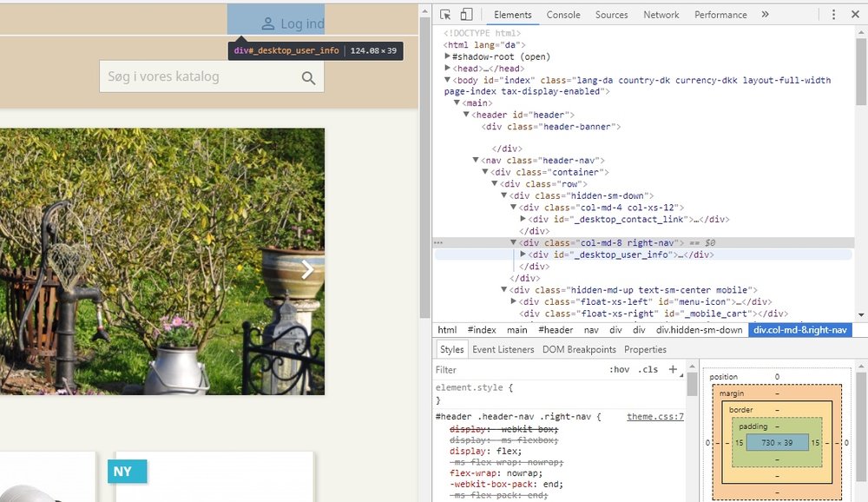Switch to the Elements tab
The width and height of the screenshot is (868, 502).
click(x=513, y=15)
